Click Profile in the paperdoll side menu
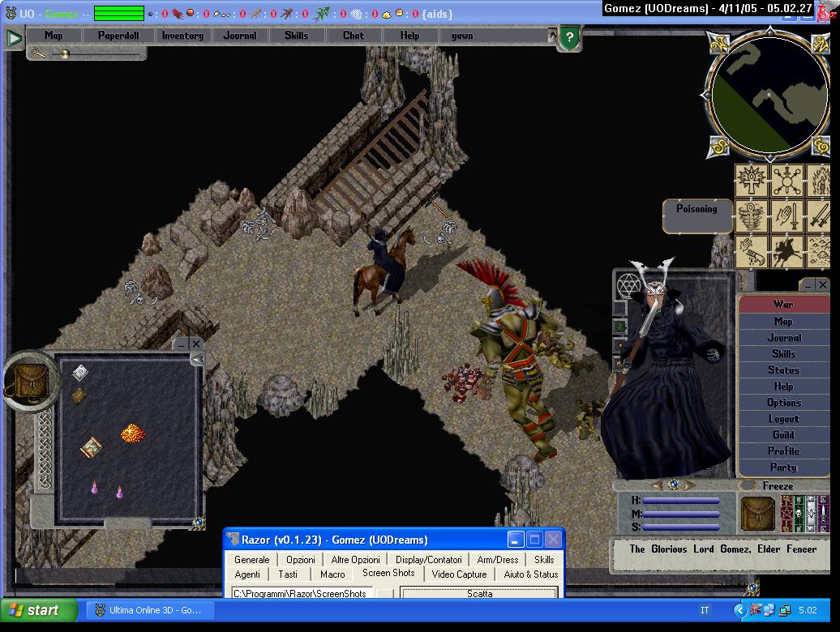 784,451
